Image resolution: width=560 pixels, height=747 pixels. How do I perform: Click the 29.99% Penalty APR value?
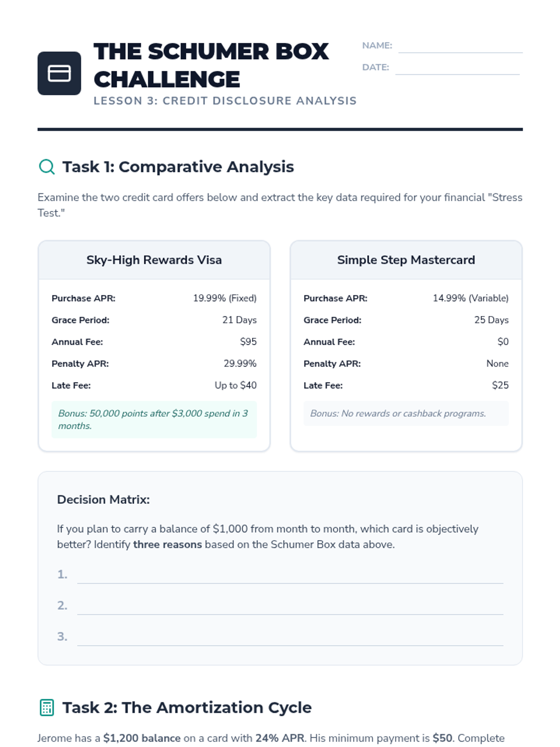(x=240, y=364)
